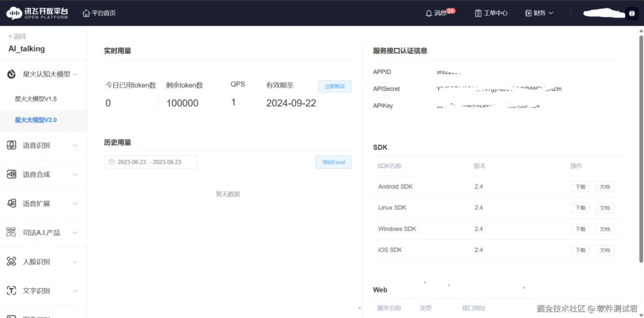Open 平台首页 in top navigation
This screenshot has width=644, height=318.
tap(104, 13)
